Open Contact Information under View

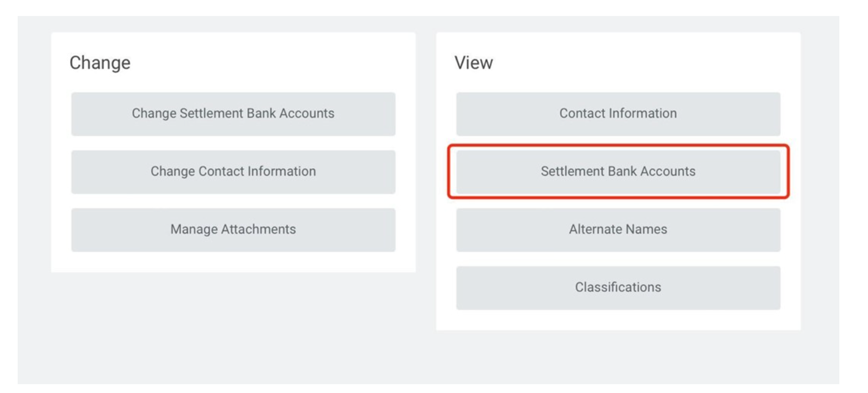coord(618,114)
